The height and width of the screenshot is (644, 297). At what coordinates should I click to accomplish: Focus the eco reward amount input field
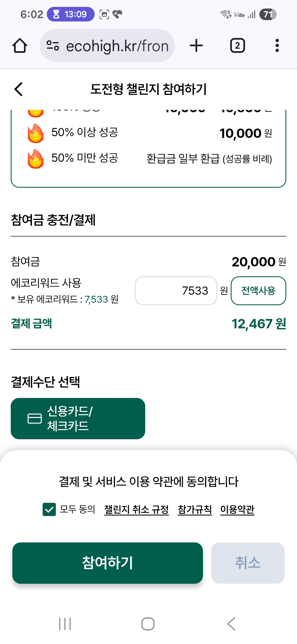[x=176, y=291]
